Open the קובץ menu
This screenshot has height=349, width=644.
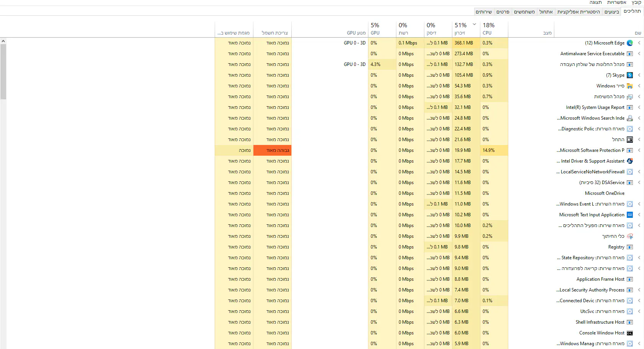636,2
